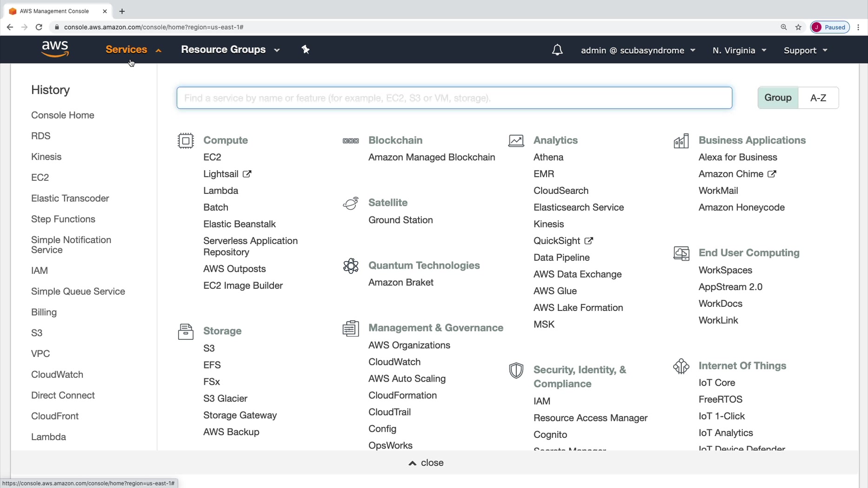Open the admin @ scubasyndrome account menu
Viewport: 868px width, 488px height.
[x=638, y=50]
